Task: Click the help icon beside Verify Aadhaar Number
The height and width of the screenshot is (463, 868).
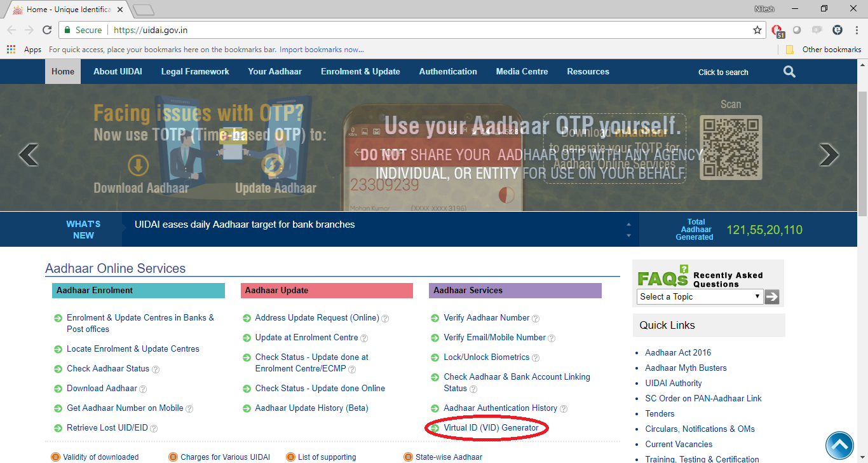Action: coord(536,318)
